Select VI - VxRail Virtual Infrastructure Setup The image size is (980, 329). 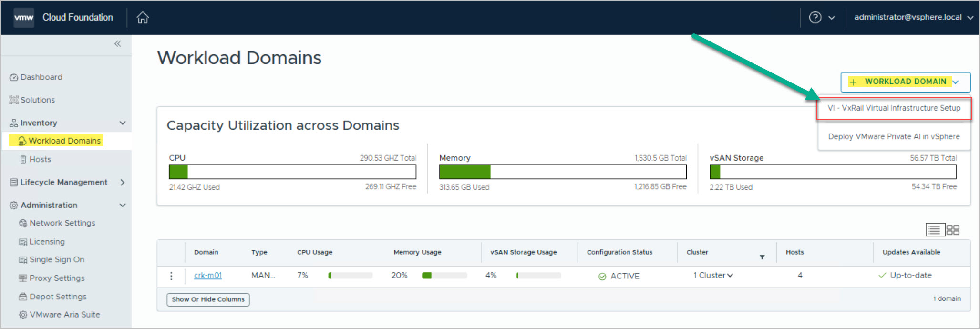click(x=894, y=108)
